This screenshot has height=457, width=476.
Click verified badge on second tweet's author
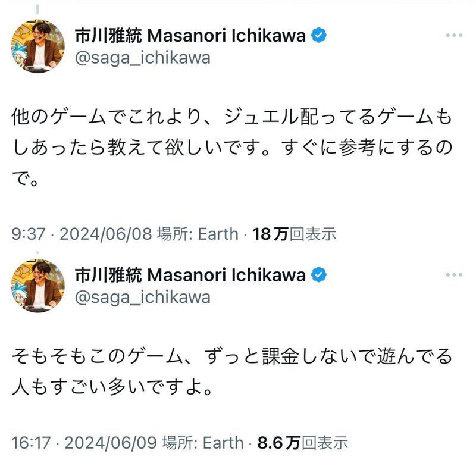click(319, 274)
